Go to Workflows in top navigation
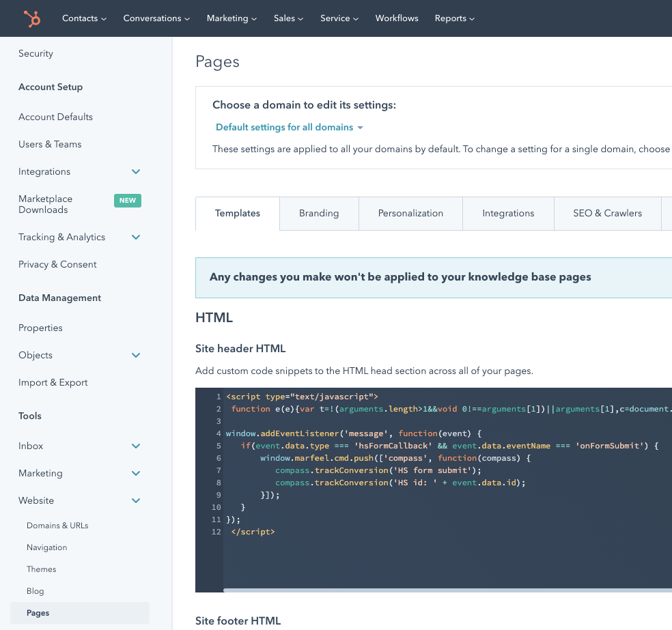Image resolution: width=672 pixels, height=630 pixels. point(397,18)
